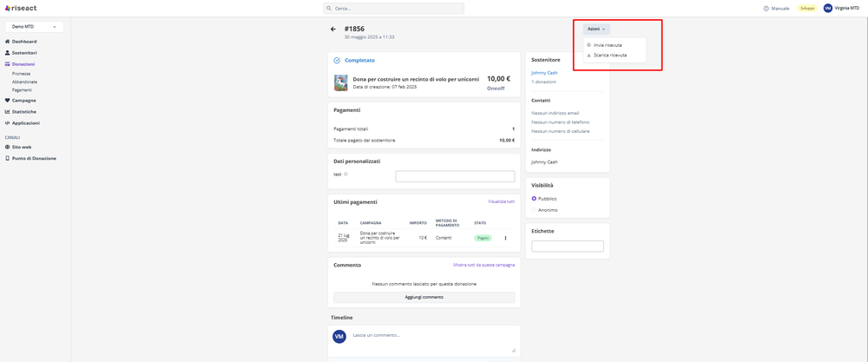Expand the Demo MTD organization dropdown
This screenshot has height=362, width=868.
34,27
